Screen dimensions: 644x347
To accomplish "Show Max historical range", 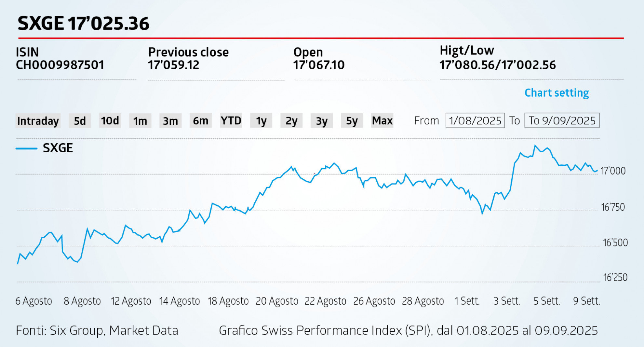I will [382, 121].
